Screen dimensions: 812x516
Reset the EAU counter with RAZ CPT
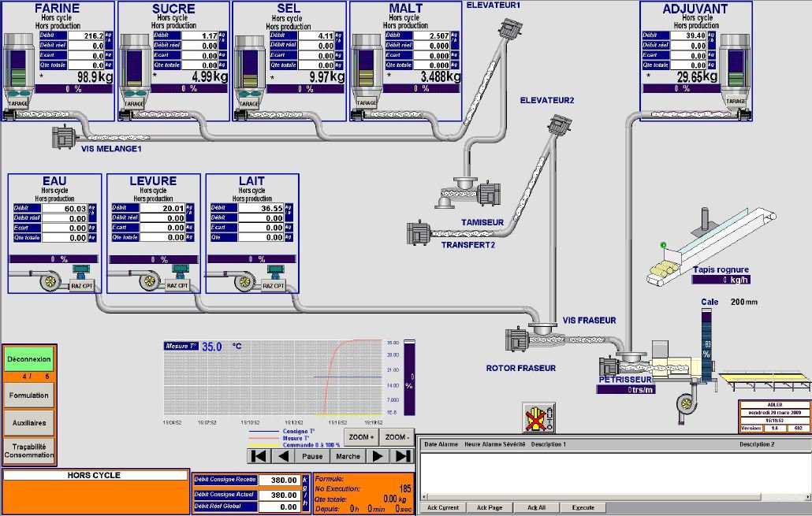[x=81, y=286]
